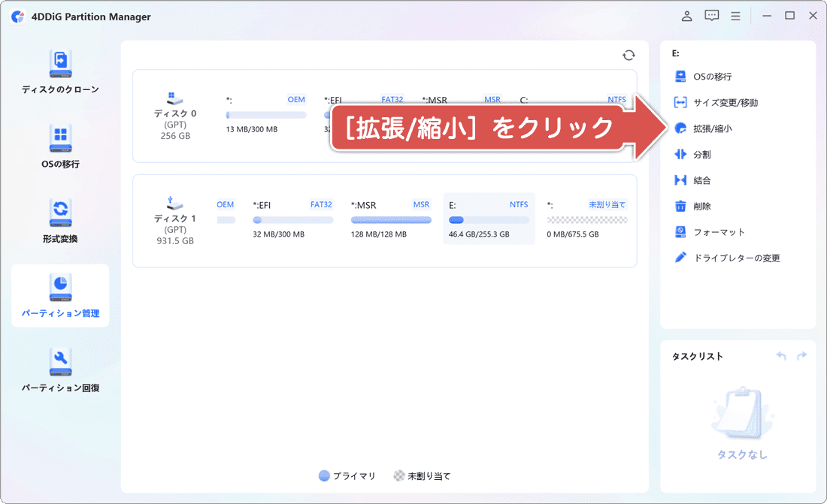This screenshot has width=827, height=504.
Task: Click the refresh icon above the disks
Action: [629, 55]
